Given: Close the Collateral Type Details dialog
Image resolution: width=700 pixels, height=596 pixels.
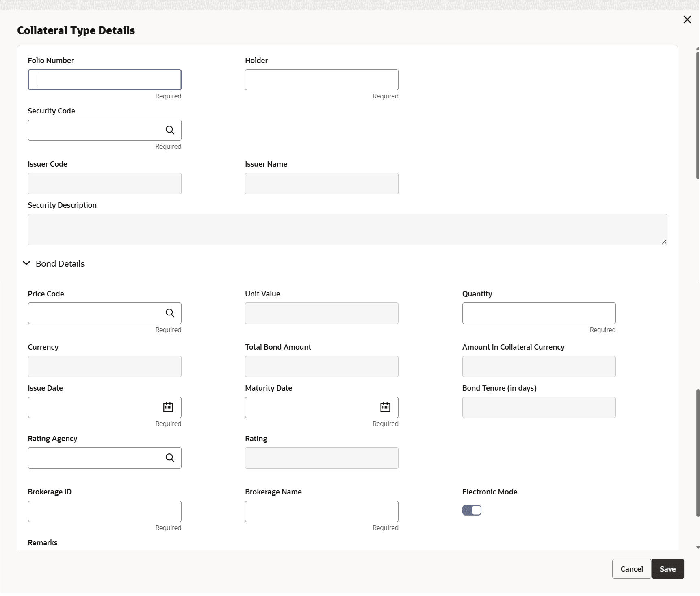Looking at the screenshot, I should pos(687,20).
